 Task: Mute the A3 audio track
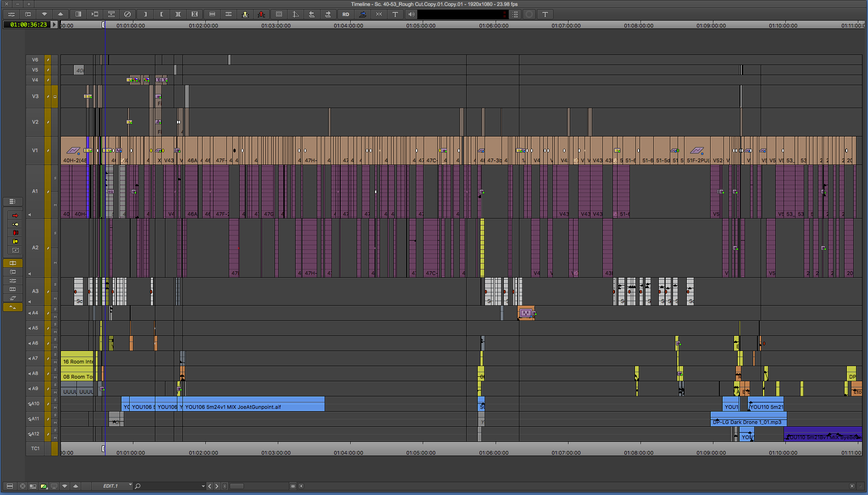[55, 298]
